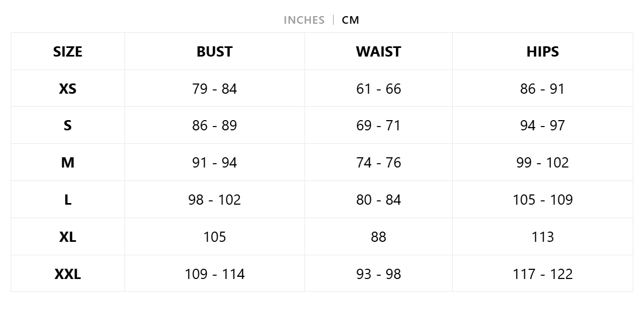Select the XXL size row label
Image resolution: width=644 pixels, height=314 pixels.
(68, 274)
